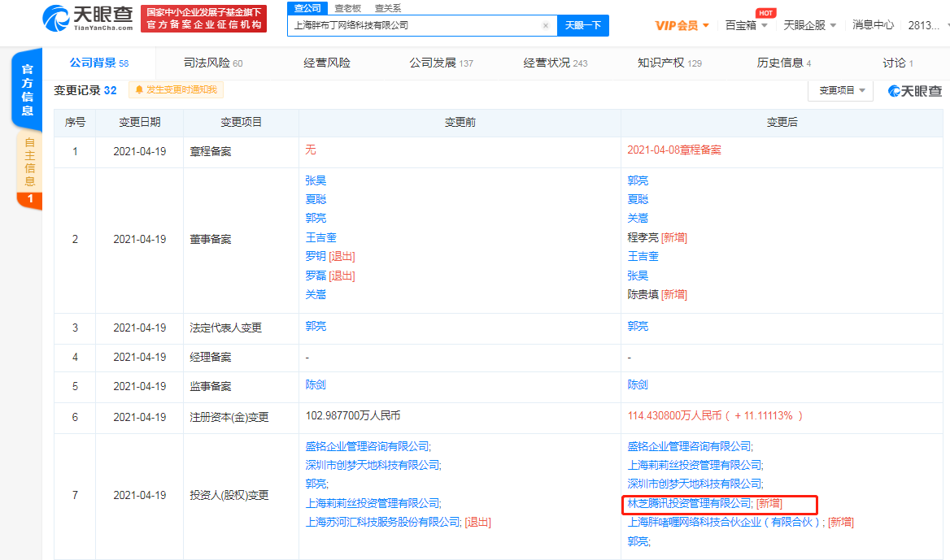Enable 发生变更时通知我 change notifications
The height and width of the screenshot is (560, 950).
point(176,89)
